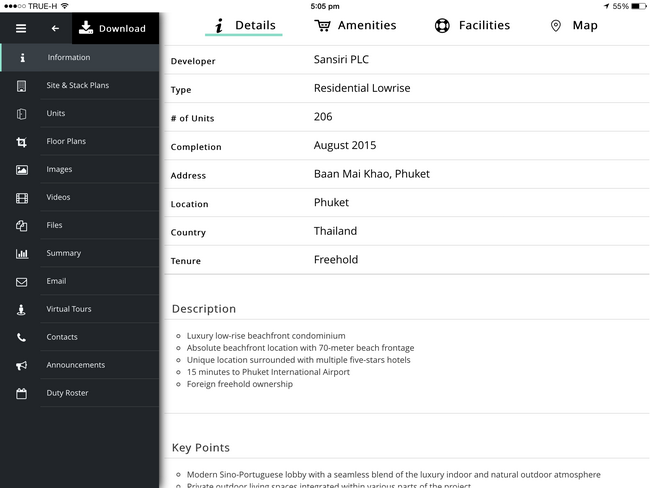Click the Thailand country value
Image resolution: width=650 pixels, height=488 pixels.
(x=335, y=231)
